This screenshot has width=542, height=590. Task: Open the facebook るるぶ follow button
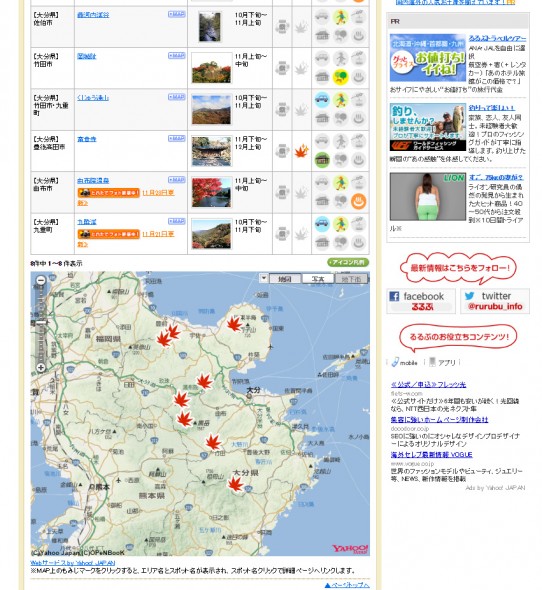tap(421, 301)
